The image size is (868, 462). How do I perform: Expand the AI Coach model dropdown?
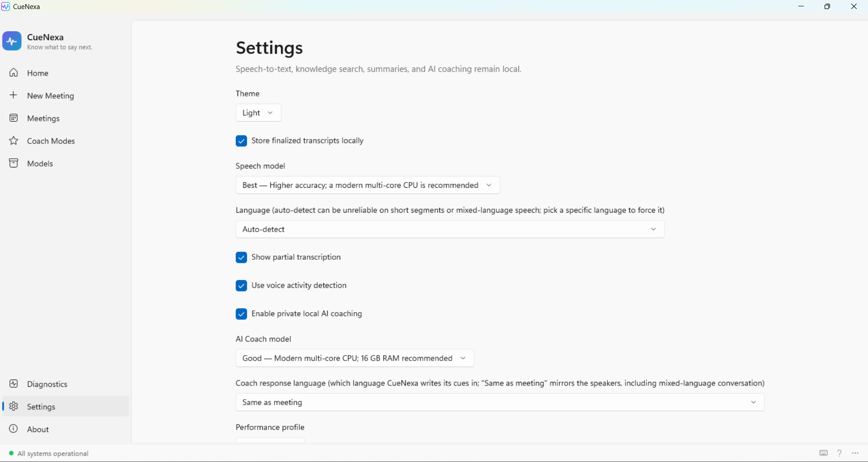(355, 358)
